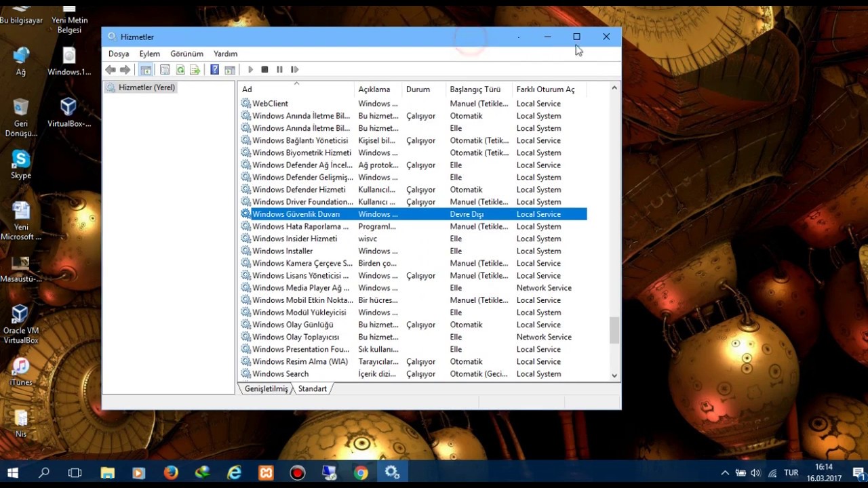Image resolution: width=868 pixels, height=488 pixels.
Task: Select the Windows Güvenlik Duvarı service
Action: 413,214
